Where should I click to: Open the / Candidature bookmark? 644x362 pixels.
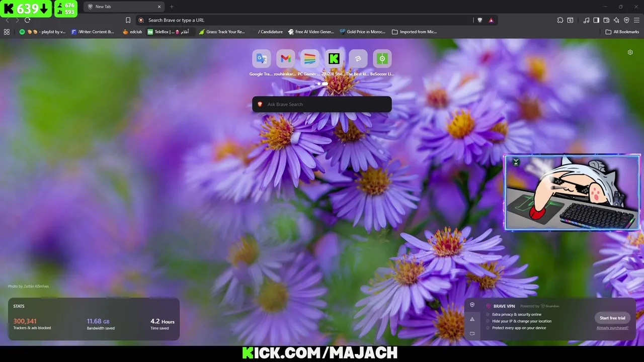point(267,32)
